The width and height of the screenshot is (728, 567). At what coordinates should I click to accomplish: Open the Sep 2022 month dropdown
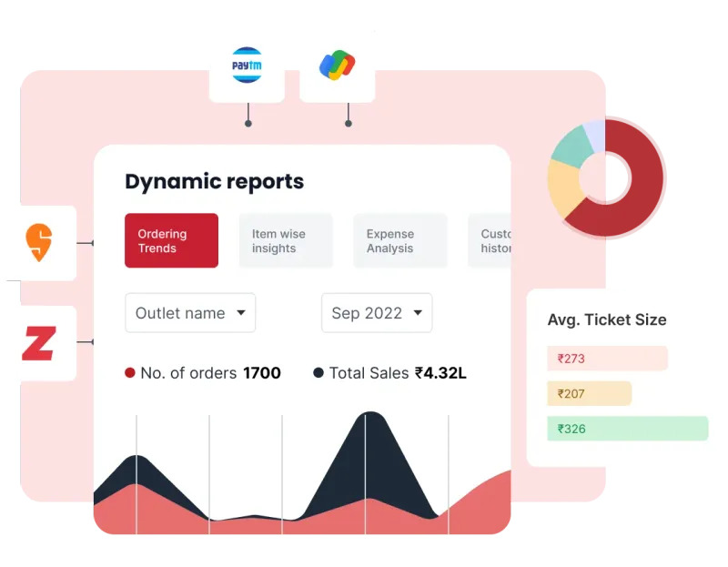(x=377, y=313)
